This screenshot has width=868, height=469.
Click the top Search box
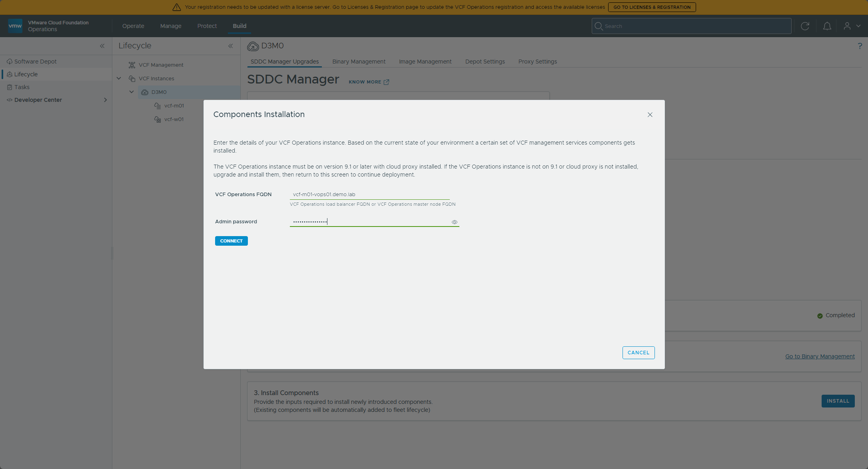(x=692, y=26)
